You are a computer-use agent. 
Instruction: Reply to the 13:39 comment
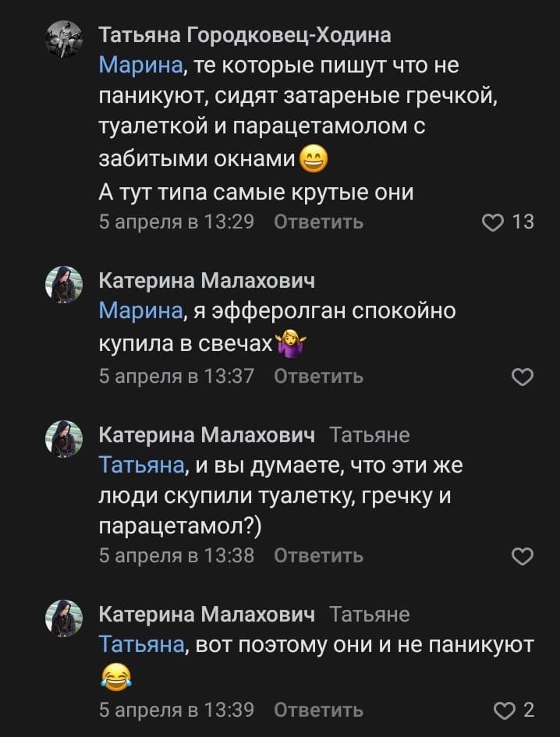pyautogui.click(x=318, y=710)
